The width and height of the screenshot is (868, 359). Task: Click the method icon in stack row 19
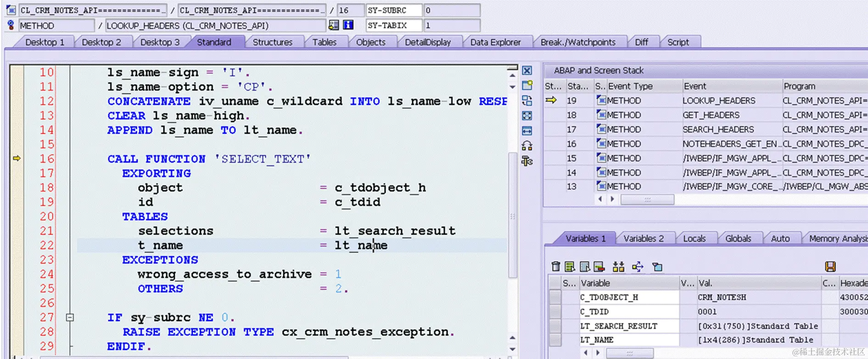click(601, 100)
